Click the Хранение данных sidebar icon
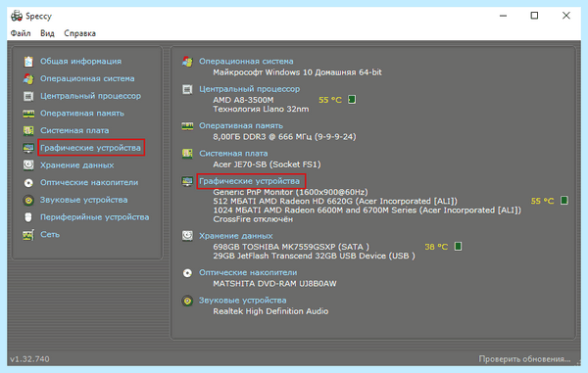This screenshot has width=588, height=373. click(28, 165)
